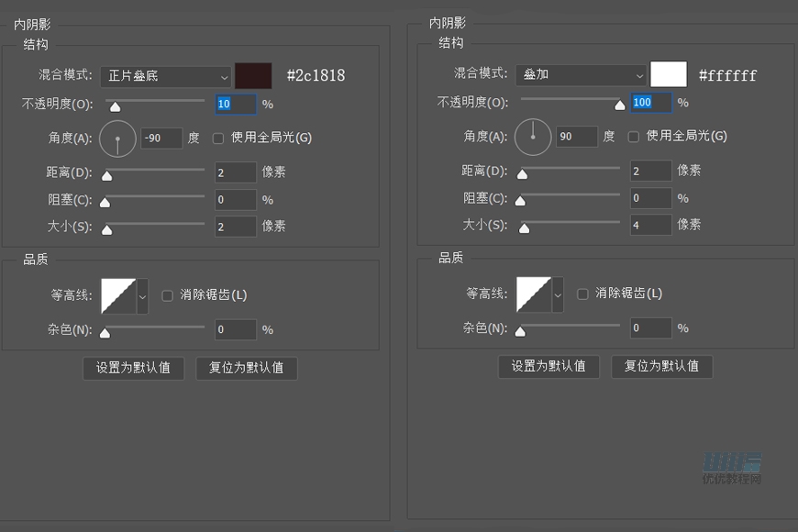Screen dimensions: 798x532
Task: Open the right contour picker arrow
Action: [557, 296]
